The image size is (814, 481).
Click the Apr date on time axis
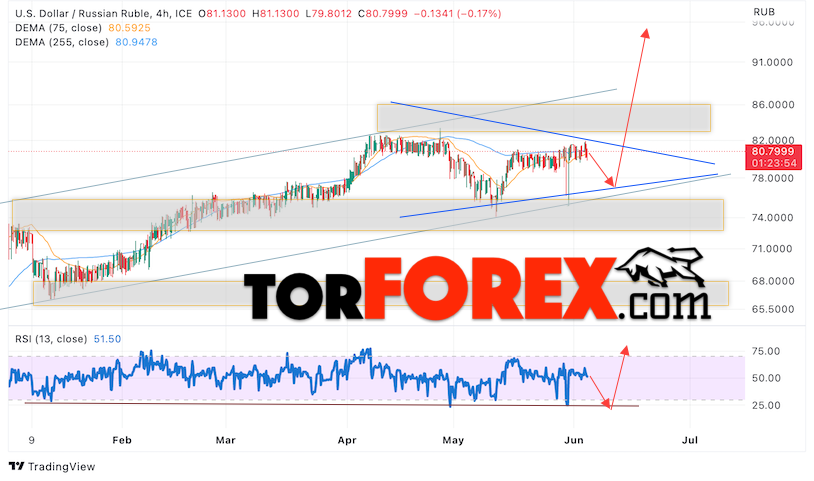[x=347, y=440]
